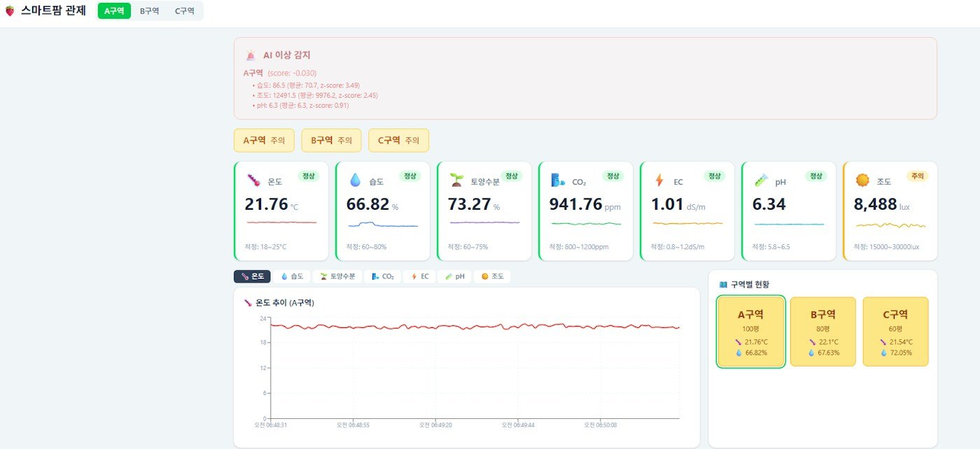Click the 6.34 pH value

pos(769,205)
